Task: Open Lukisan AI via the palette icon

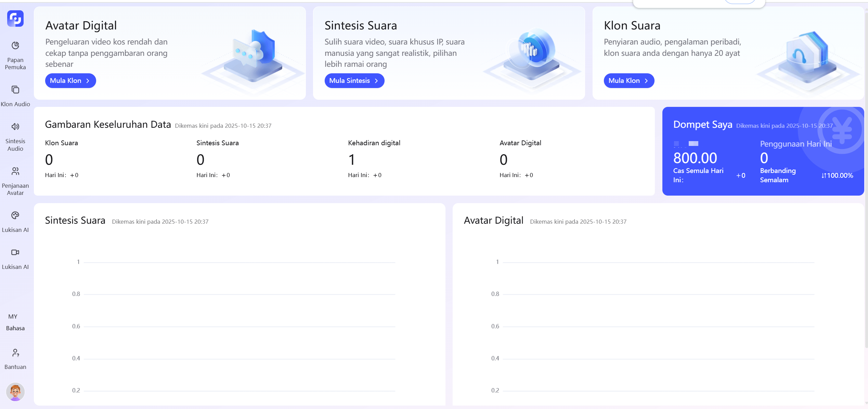Action: tap(15, 215)
